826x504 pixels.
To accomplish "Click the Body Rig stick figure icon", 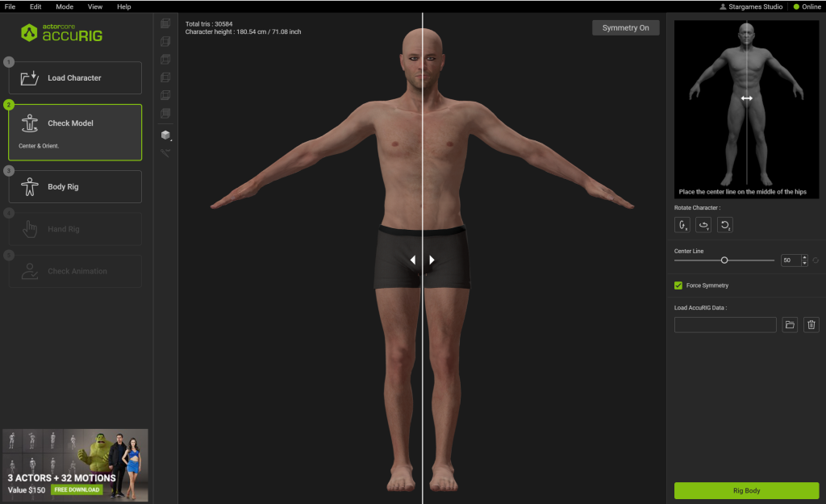I will (x=30, y=186).
